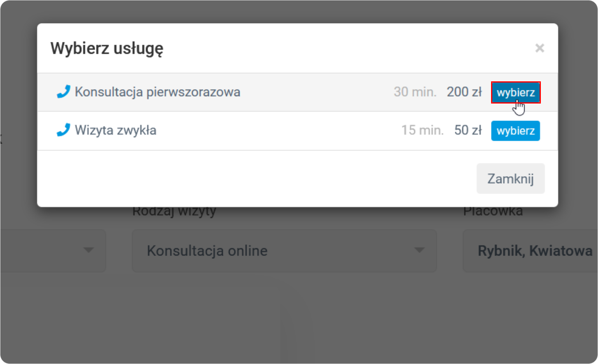This screenshot has height=364, width=598.
Task: Click phone icon beside Konsultacja pierwszorazowa
Action: (63, 92)
